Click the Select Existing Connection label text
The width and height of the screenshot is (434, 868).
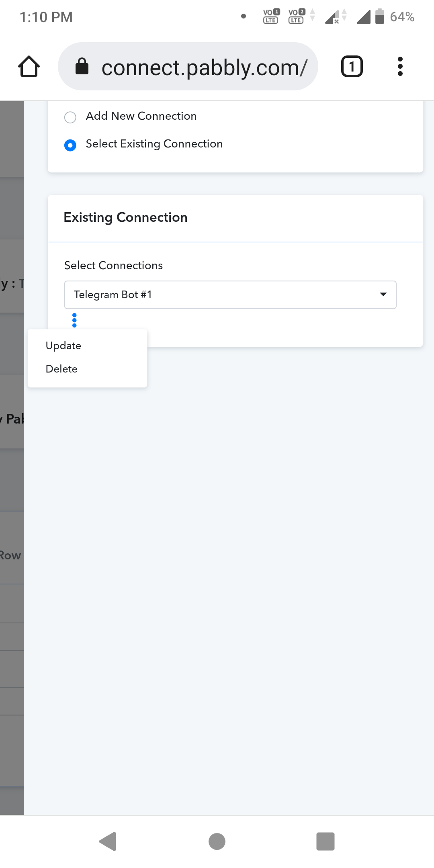154,144
